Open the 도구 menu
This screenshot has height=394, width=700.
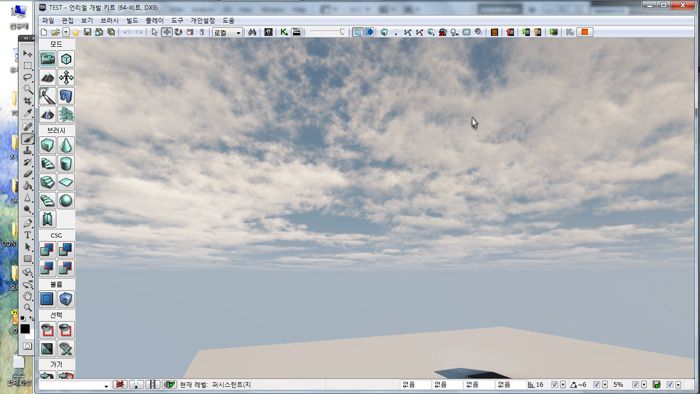pos(177,21)
